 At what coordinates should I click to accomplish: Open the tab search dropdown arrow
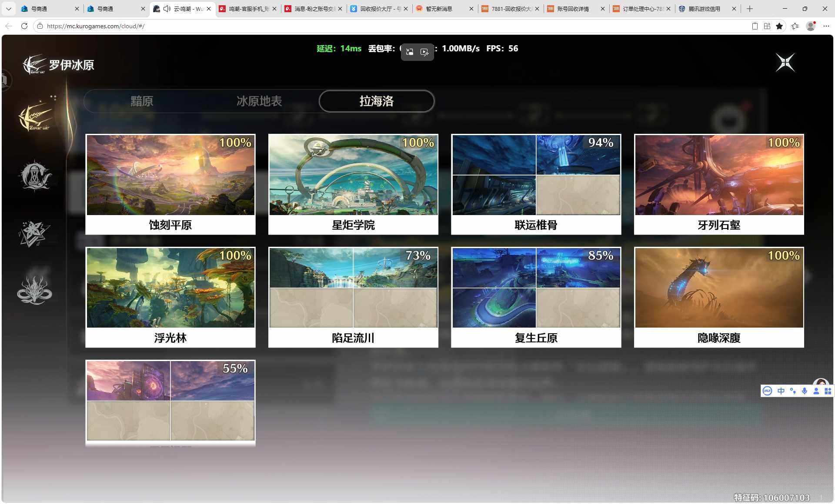coord(8,9)
